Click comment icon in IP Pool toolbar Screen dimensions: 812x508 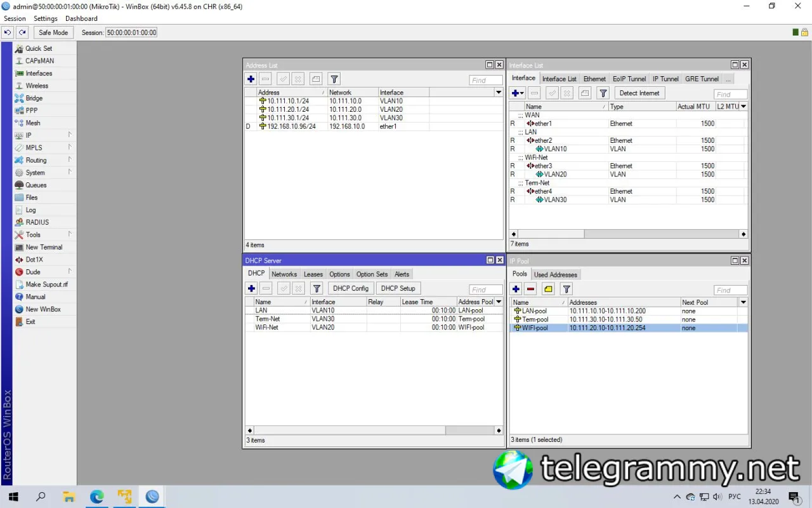coord(548,290)
